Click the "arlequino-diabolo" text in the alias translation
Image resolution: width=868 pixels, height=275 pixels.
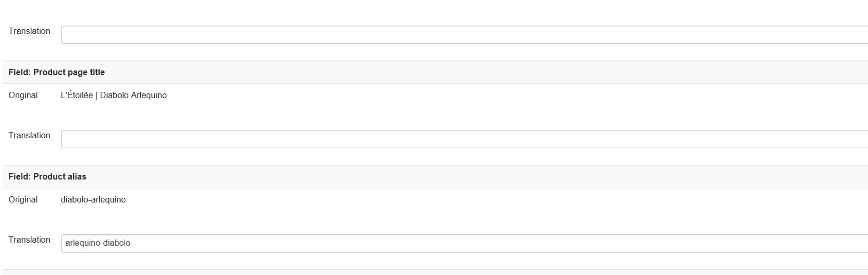click(98, 243)
